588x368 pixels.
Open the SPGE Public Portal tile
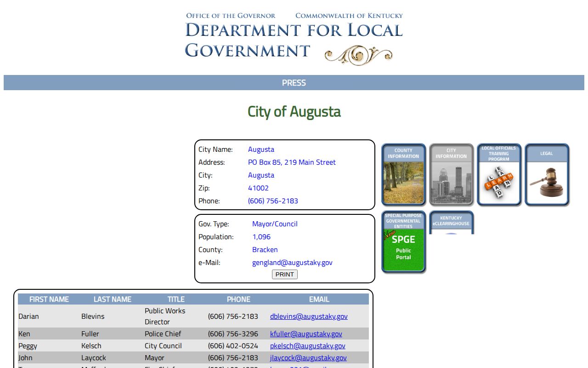coord(403,242)
